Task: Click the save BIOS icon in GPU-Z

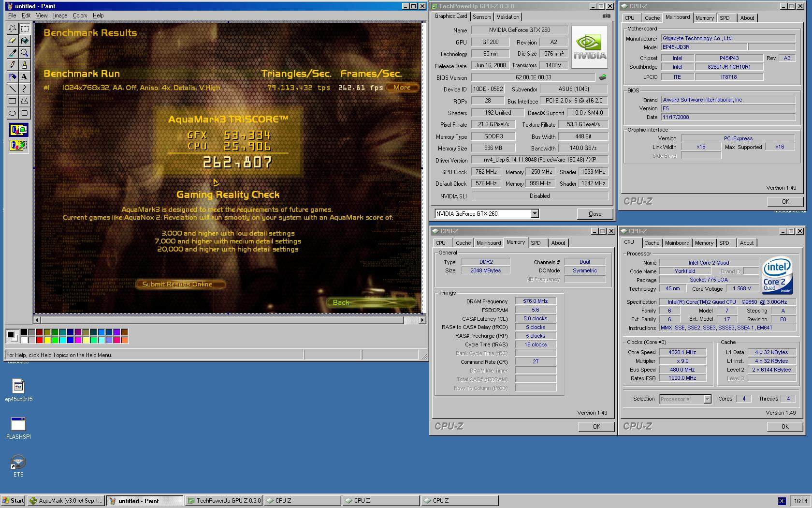Action: (603, 77)
